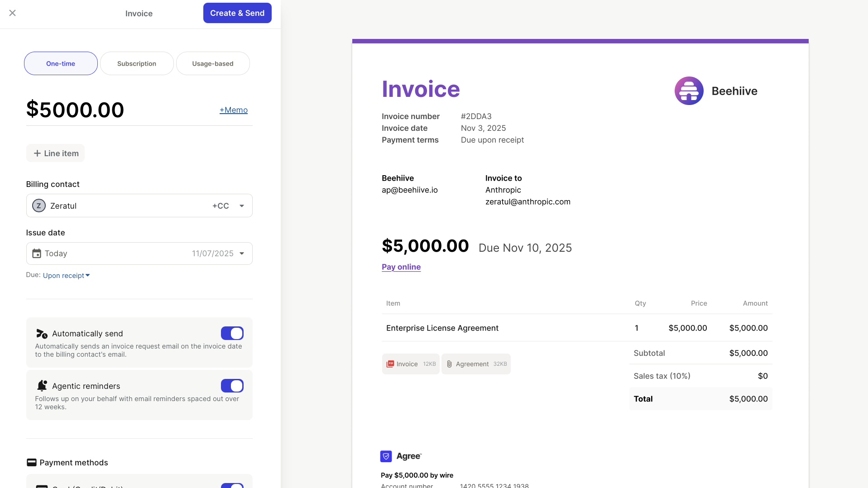The width and height of the screenshot is (868, 488).
Task: Click the invoice date Nov 3, 2025
Action: click(484, 128)
